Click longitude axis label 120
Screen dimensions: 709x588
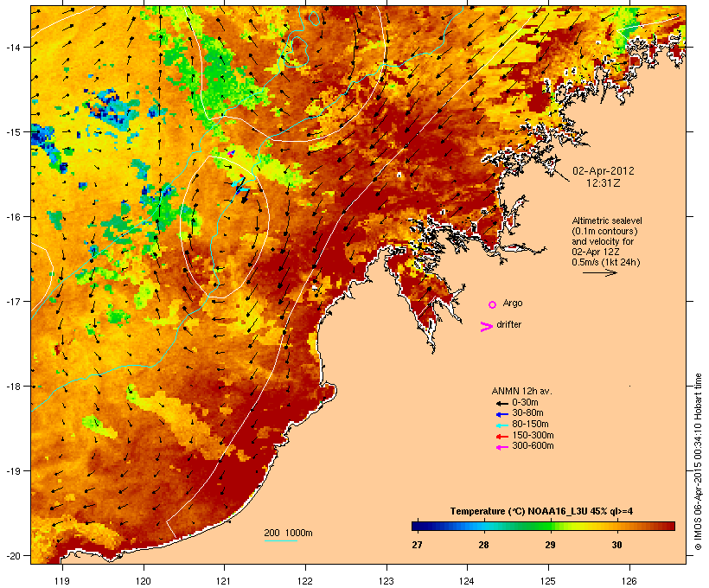pyautogui.click(x=144, y=581)
